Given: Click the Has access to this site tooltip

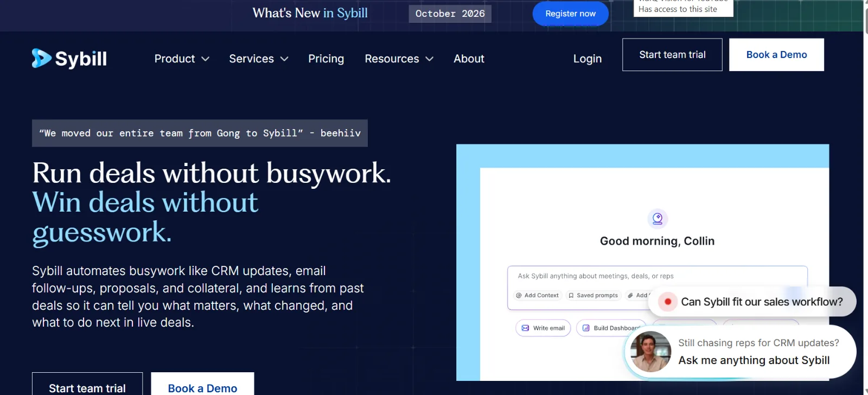Looking at the screenshot, I should click(683, 8).
